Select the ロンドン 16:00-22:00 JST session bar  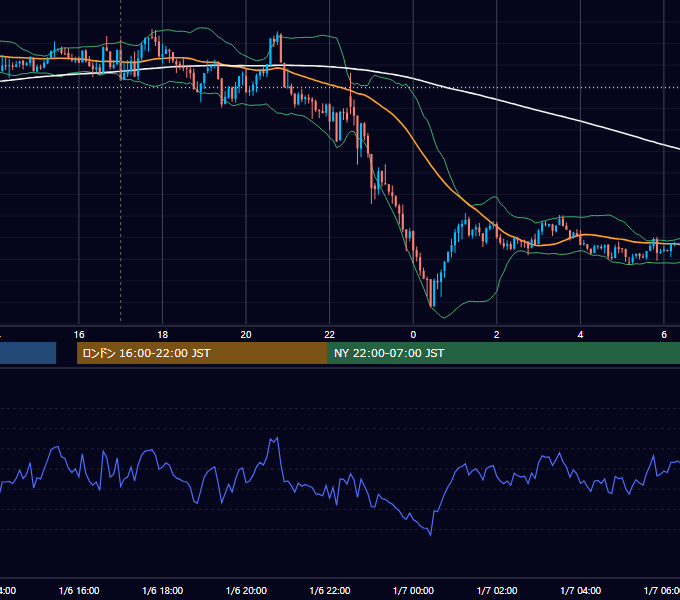point(202,353)
